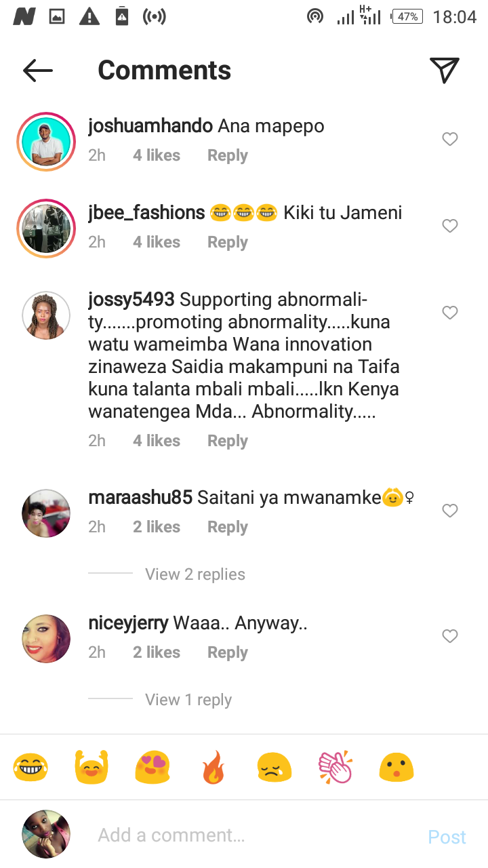Insert the clapping hands emoji
This screenshot has height=868, width=488.
point(335,768)
